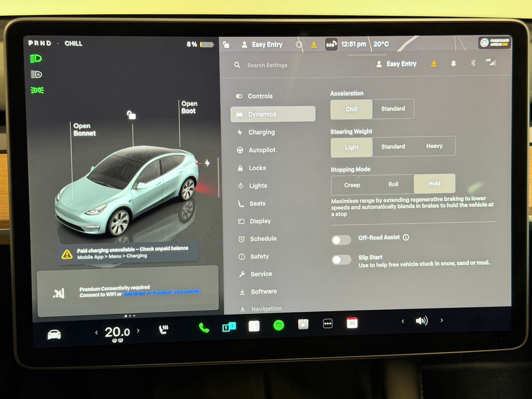Open the Spotify app
The image size is (532, 399).
pyautogui.click(x=278, y=325)
